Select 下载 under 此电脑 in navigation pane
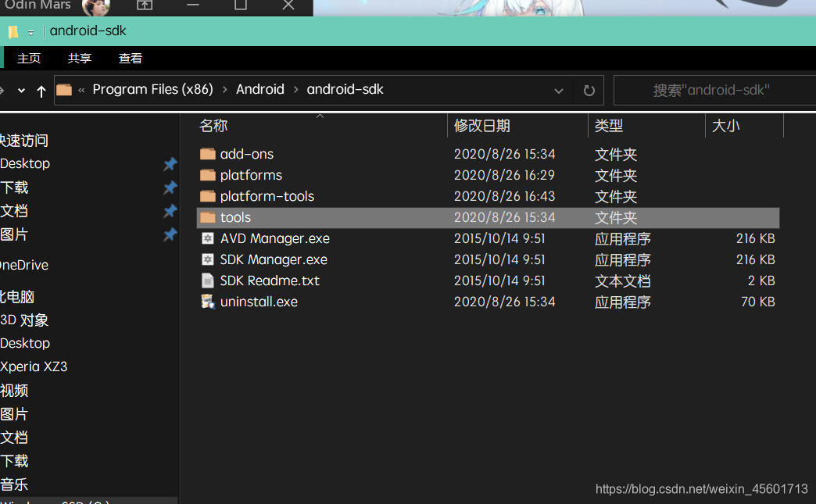816x504 pixels. pos(14,461)
